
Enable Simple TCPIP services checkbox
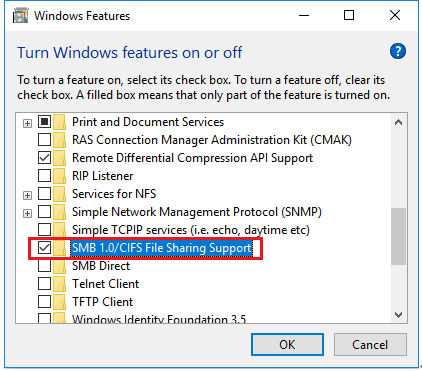click(44, 230)
